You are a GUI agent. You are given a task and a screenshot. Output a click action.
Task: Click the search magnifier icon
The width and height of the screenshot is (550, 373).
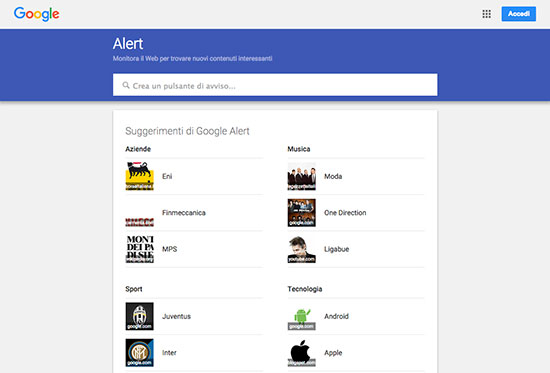(x=126, y=85)
